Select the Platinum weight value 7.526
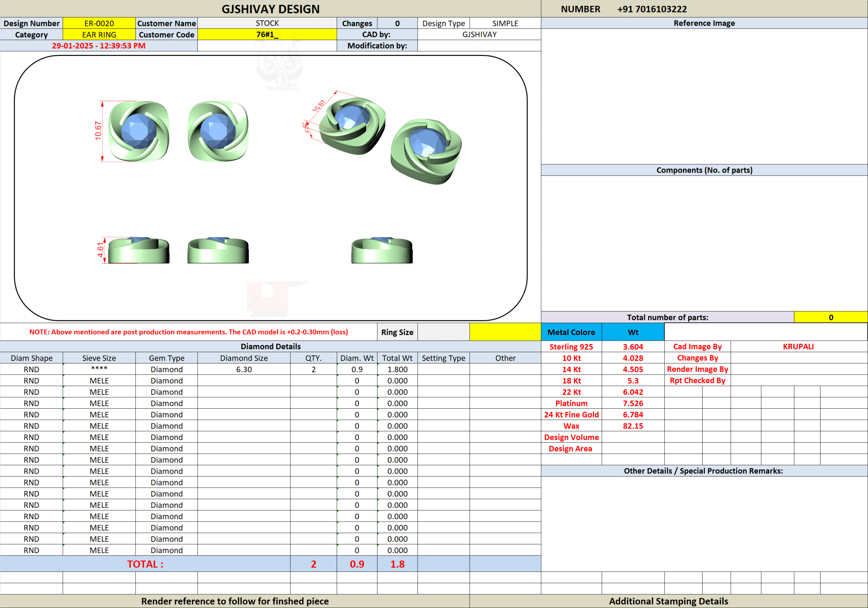868x608 pixels. coord(633,403)
